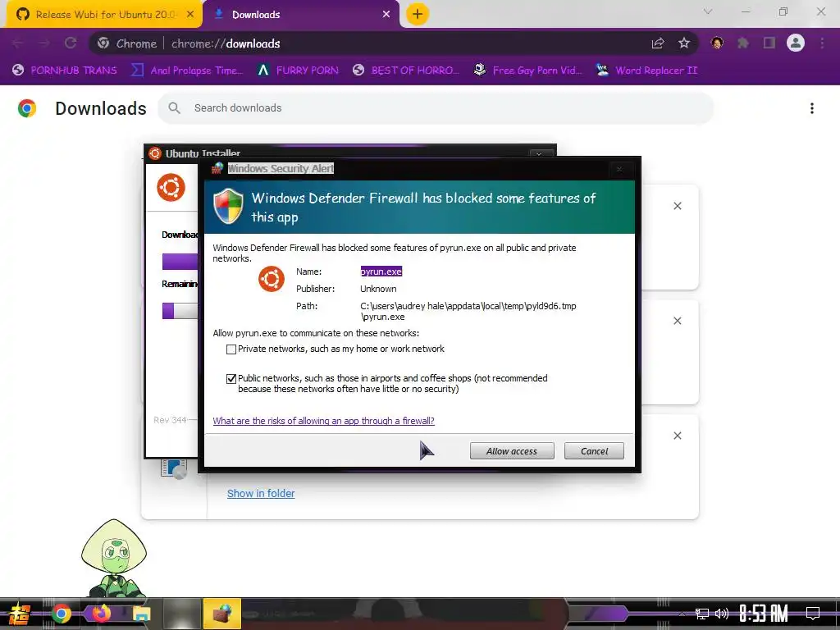
Task: Click the Publisher value Unknown
Action: [x=378, y=289]
